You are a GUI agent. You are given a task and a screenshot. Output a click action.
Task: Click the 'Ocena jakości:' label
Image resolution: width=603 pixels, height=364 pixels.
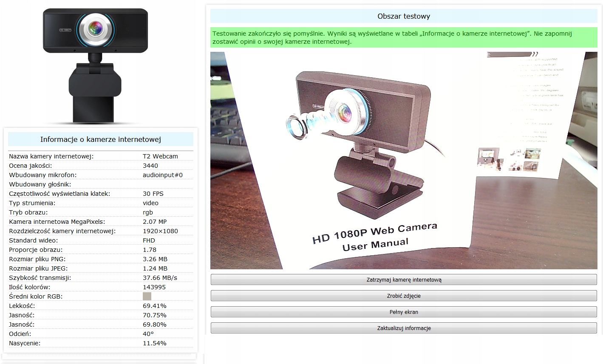click(x=30, y=166)
